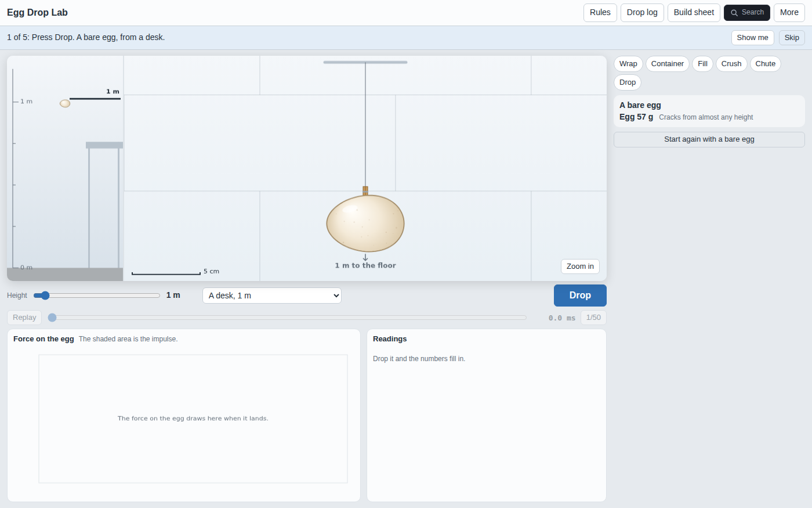Click the blue Drop button
812x508 pixels.
580,296
